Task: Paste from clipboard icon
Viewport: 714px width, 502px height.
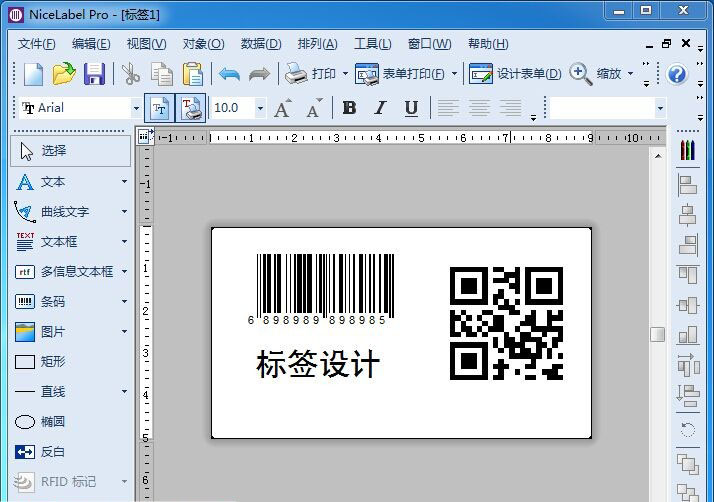Action: pos(193,74)
